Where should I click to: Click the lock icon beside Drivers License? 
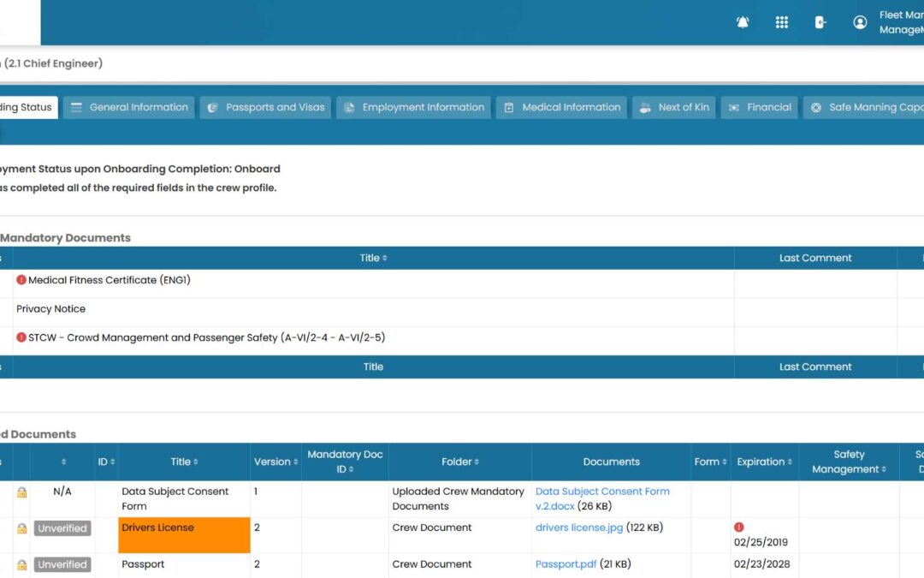point(21,528)
